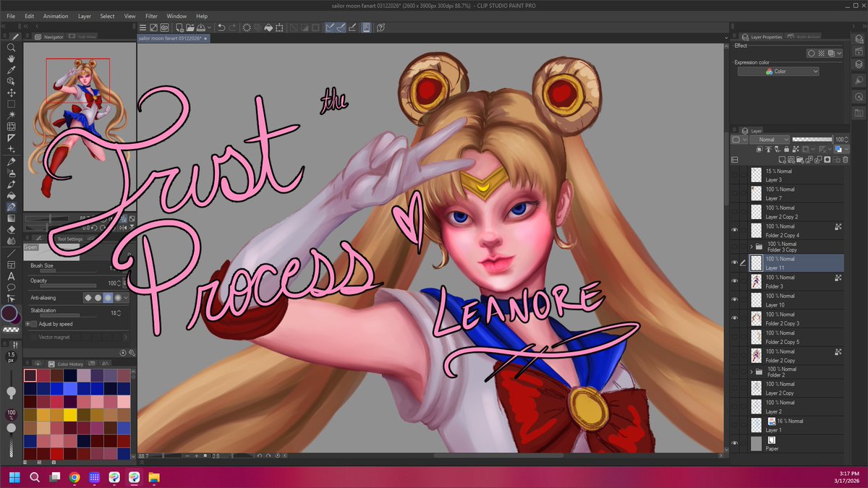Click the Redo arrow in the command bar
Image resolution: width=868 pixels, height=488 pixels.
pos(232,27)
